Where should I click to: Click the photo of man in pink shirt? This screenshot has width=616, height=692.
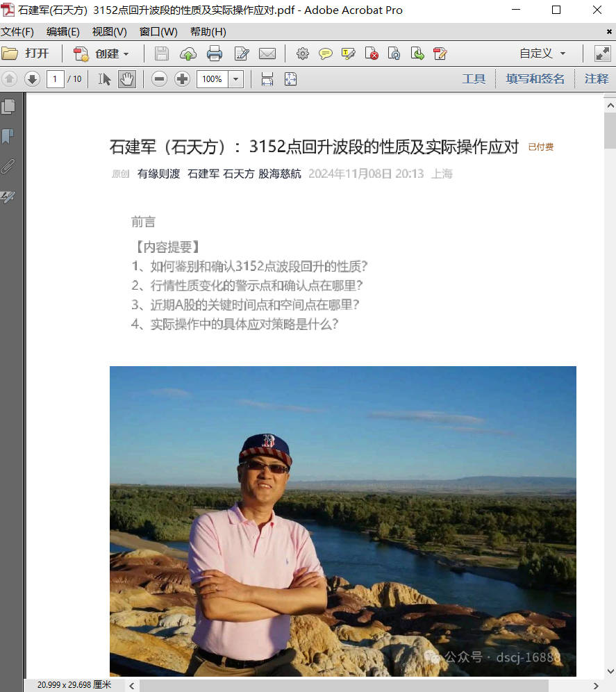pyautogui.click(x=343, y=521)
